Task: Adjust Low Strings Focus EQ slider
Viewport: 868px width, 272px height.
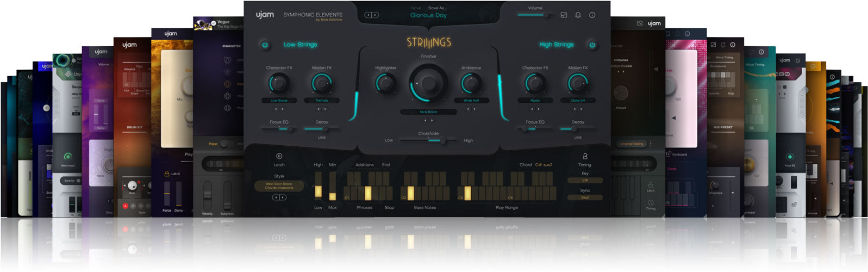Action: pos(279,129)
